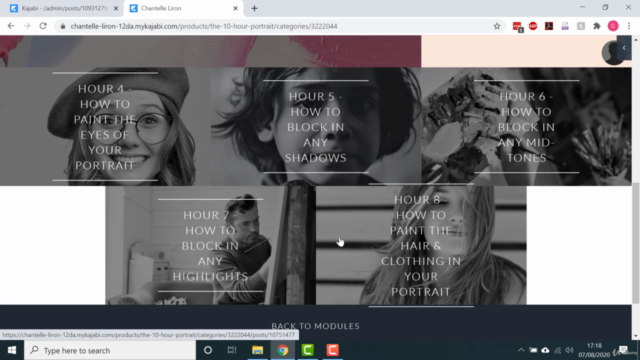Screen dimensions: 640x360
Task: Open the Adobe Acrobat extension icon
Action: coord(549,26)
